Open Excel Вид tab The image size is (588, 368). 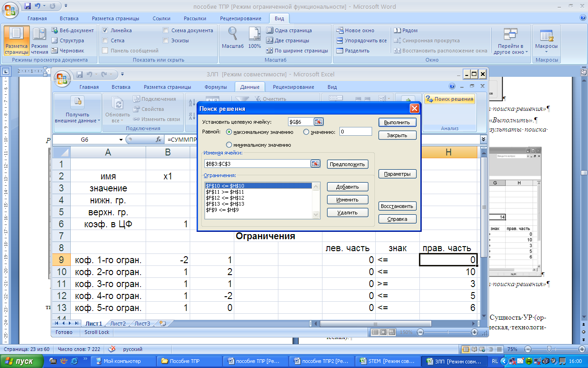coord(332,87)
